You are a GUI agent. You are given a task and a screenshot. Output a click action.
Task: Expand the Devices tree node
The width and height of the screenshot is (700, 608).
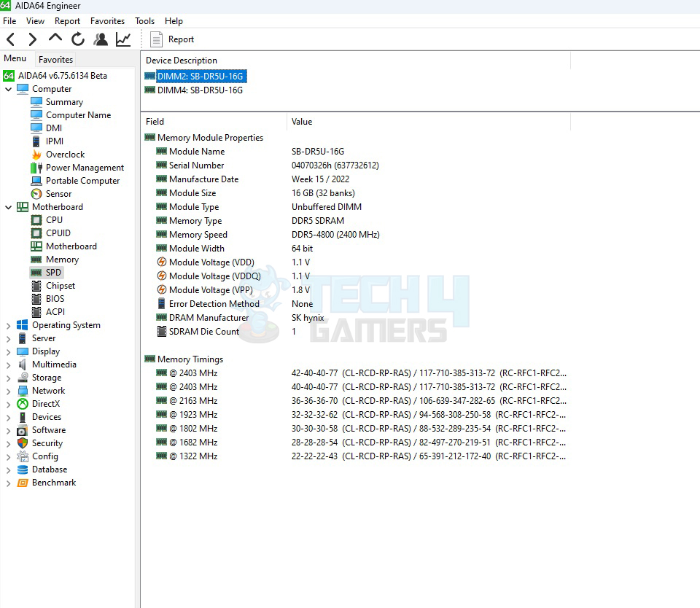pyautogui.click(x=8, y=417)
